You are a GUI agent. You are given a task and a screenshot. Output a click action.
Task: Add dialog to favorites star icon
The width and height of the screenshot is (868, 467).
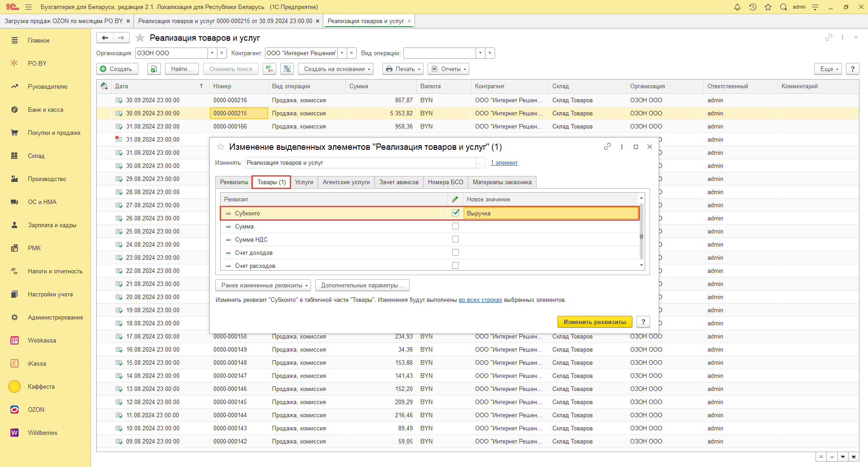(221, 147)
